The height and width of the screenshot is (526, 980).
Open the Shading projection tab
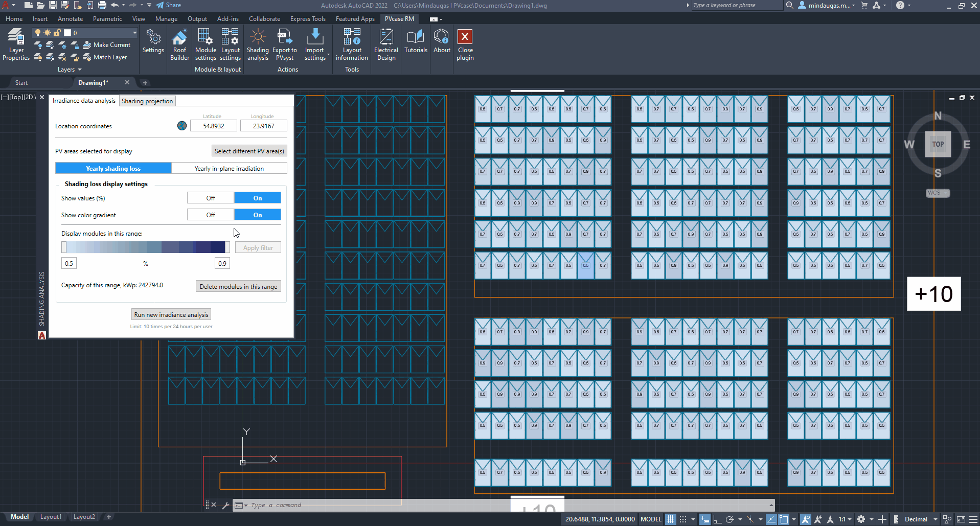click(147, 101)
